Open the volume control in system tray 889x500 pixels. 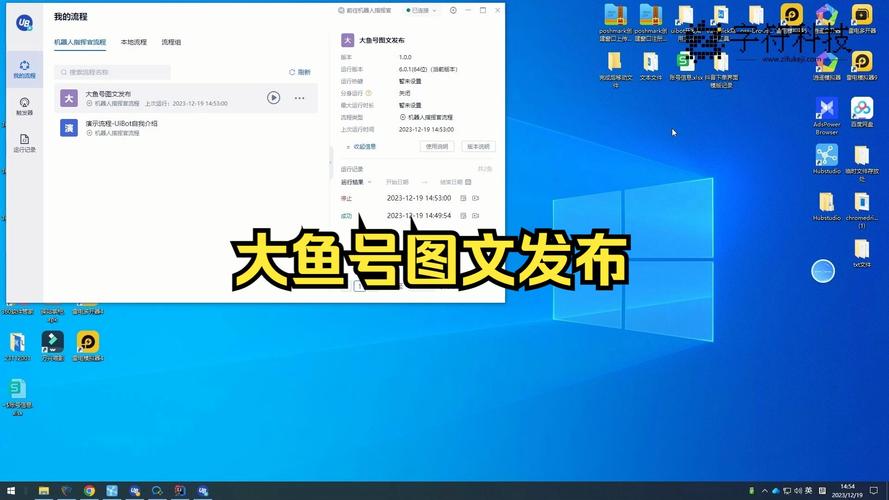click(x=797, y=491)
